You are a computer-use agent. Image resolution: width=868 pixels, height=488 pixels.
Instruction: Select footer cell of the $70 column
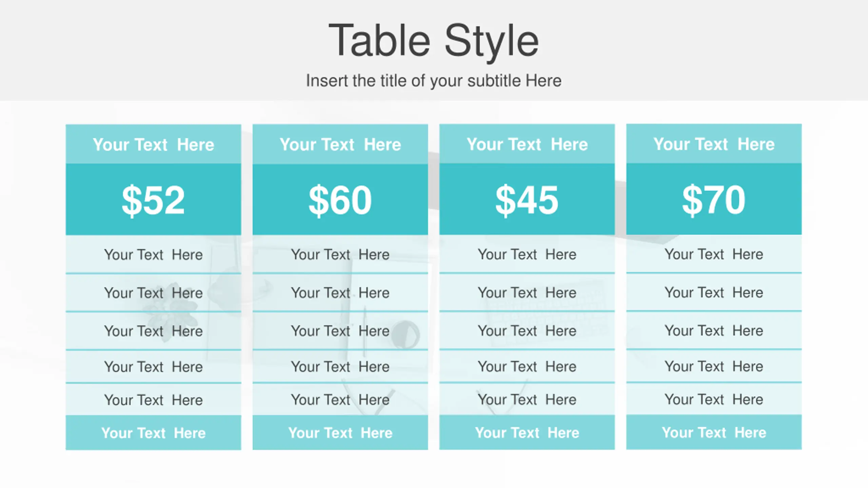coord(714,432)
